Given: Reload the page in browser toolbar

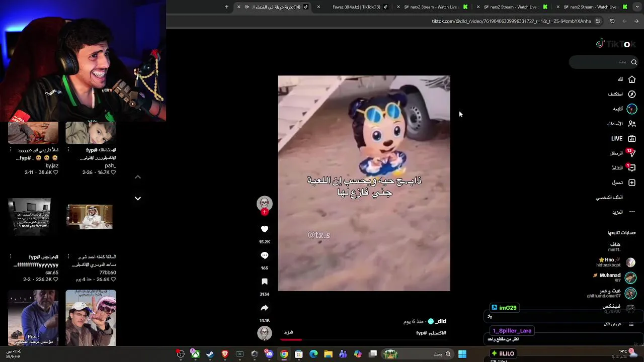Looking at the screenshot, I should click(612, 21).
